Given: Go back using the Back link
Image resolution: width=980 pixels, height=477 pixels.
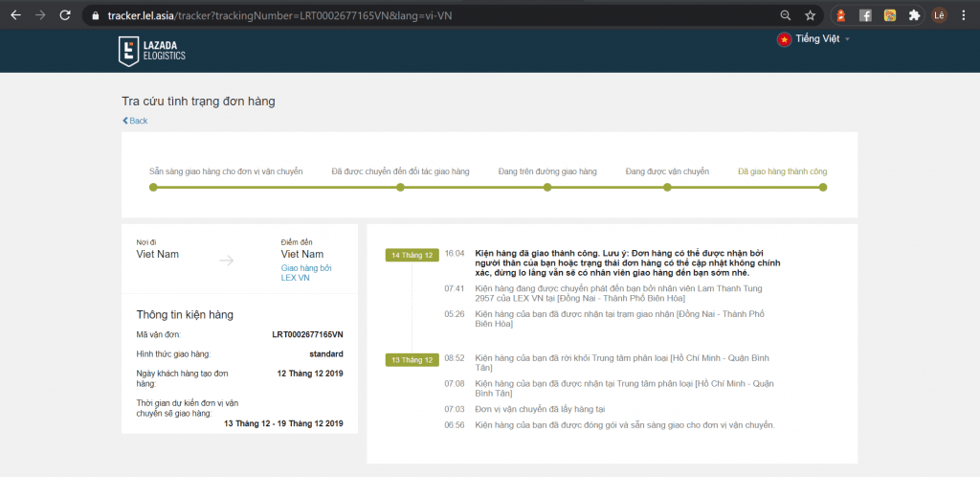Looking at the screenshot, I should 135,121.
